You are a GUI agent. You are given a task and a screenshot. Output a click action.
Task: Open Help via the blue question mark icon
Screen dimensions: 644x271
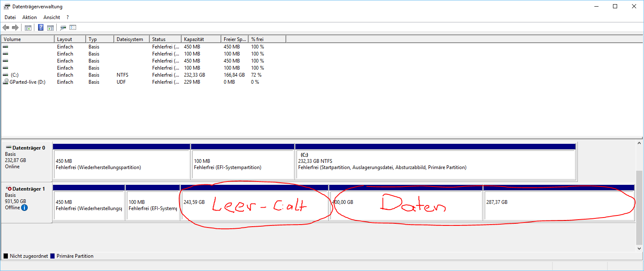[41, 28]
